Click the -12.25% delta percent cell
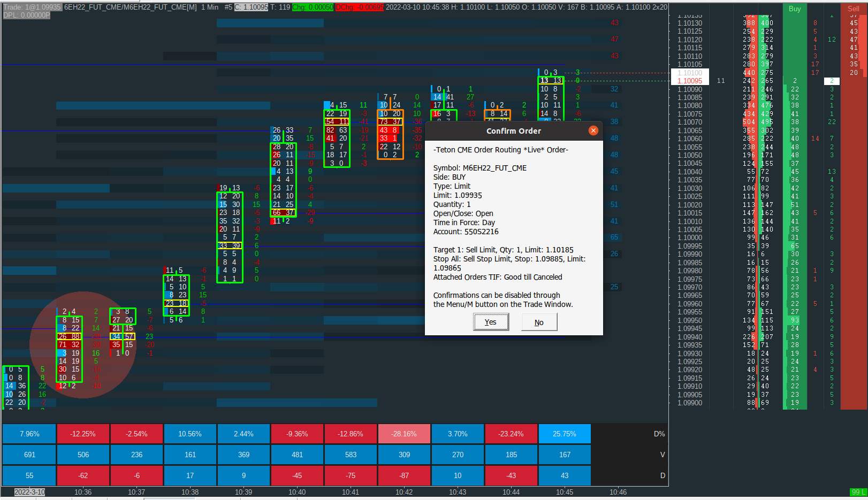 tap(83, 434)
